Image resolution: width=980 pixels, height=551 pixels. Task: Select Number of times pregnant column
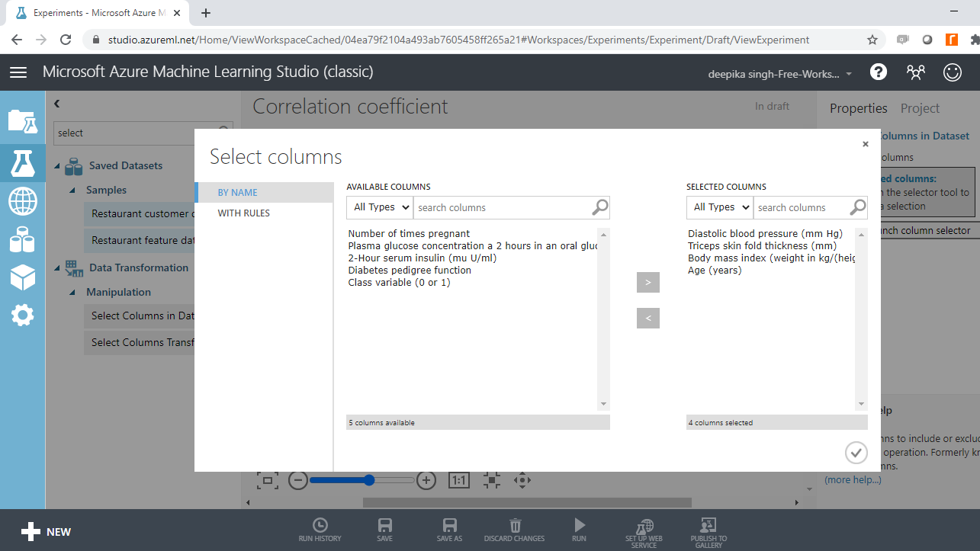click(409, 234)
